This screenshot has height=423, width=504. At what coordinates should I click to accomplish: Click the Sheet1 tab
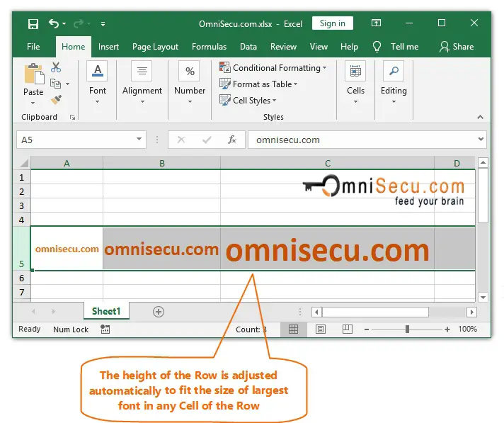click(x=106, y=311)
